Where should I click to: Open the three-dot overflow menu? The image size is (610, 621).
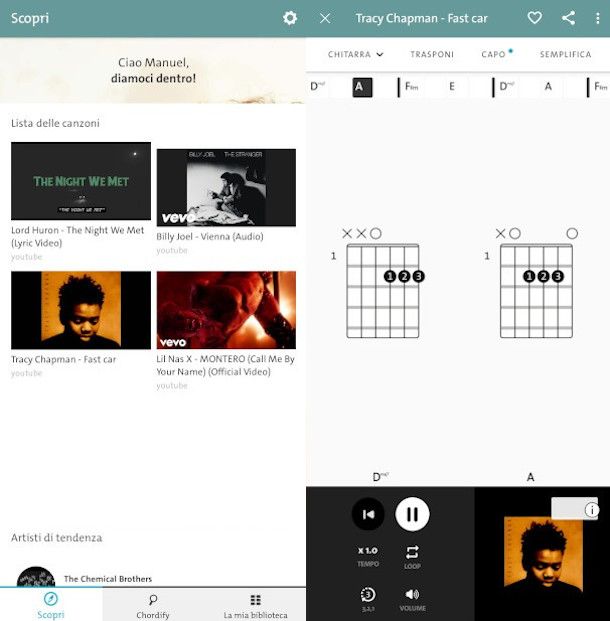[x=597, y=18]
